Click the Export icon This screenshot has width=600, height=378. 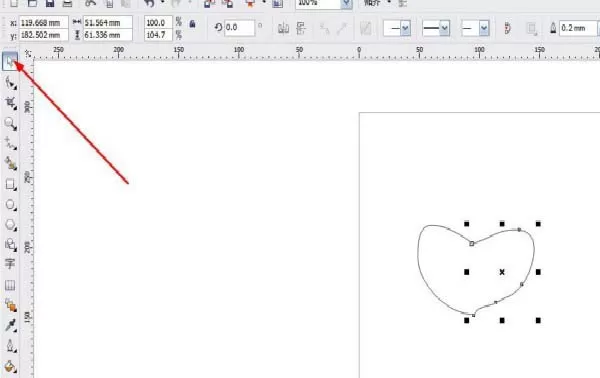click(228, 3)
